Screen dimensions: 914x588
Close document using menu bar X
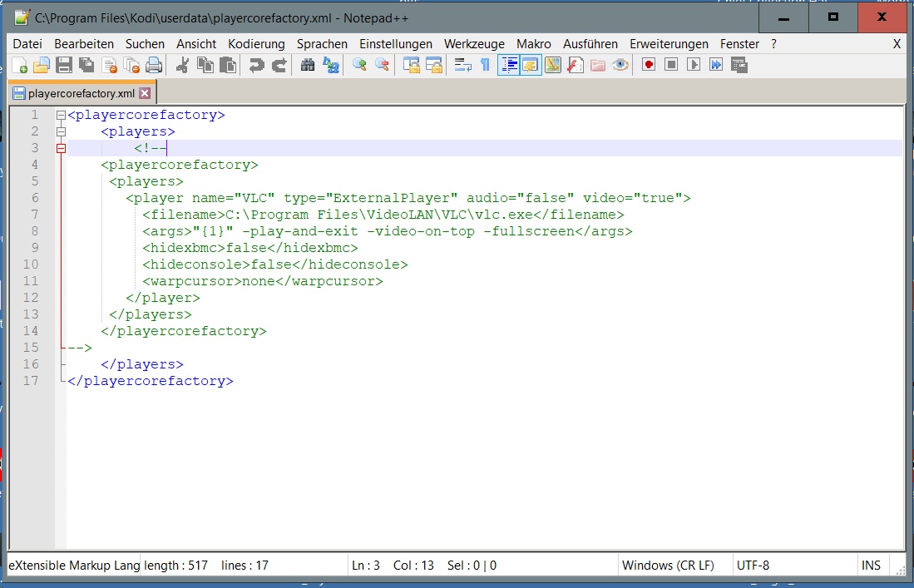pos(897,44)
